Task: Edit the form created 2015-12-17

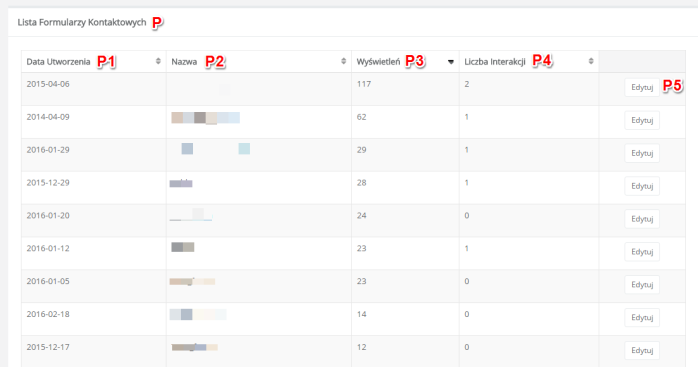Action: tap(642, 351)
